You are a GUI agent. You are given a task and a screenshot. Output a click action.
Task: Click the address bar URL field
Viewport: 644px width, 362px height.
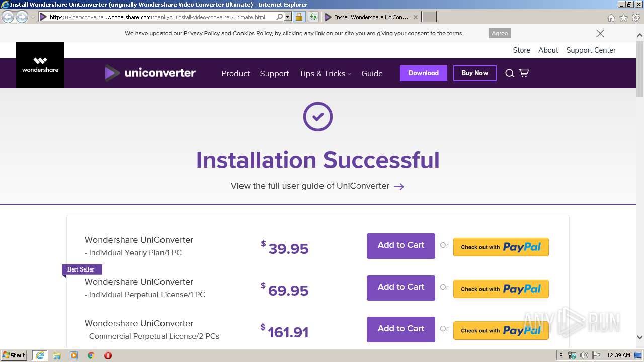coord(161,17)
